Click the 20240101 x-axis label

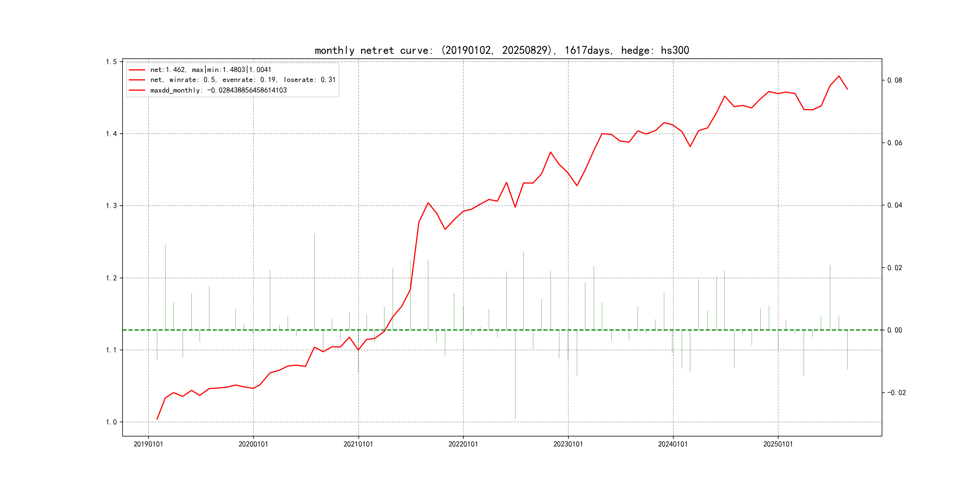click(x=673, y=444)
